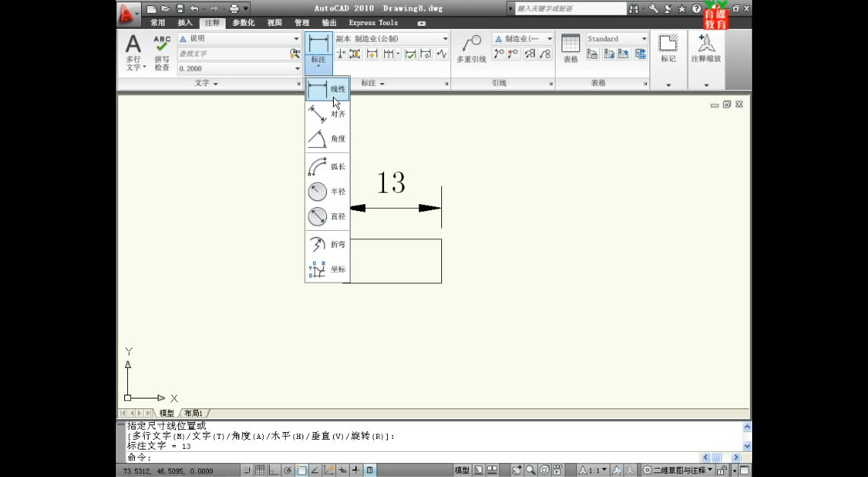The height and width of the screenshot is (477, 868).
Task: Click the 标记 markup button
Action: click(x=668, y=49)
